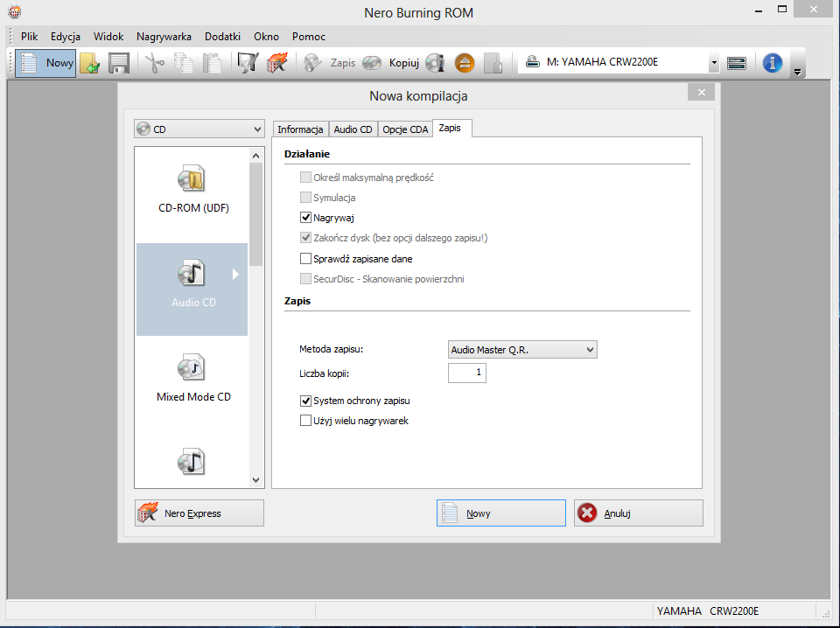Open the toolbar overflow options arrow
Viewport: 840px width, 628px height.
point(798,73)
